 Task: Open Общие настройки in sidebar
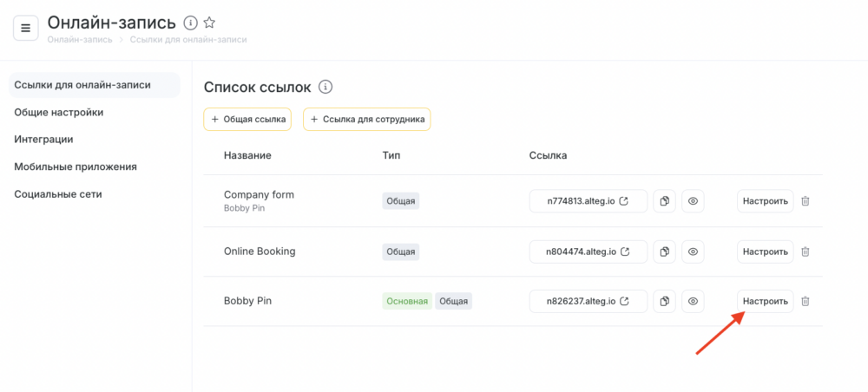(x=59, y=112)
